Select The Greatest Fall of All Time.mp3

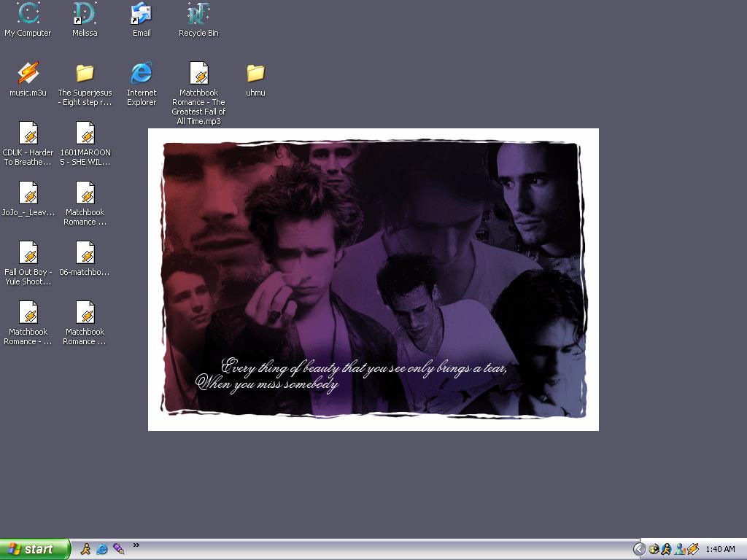[198, 74]
